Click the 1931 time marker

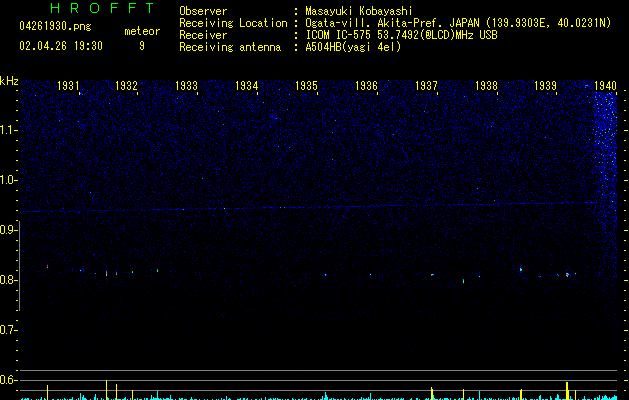point(68,86)
